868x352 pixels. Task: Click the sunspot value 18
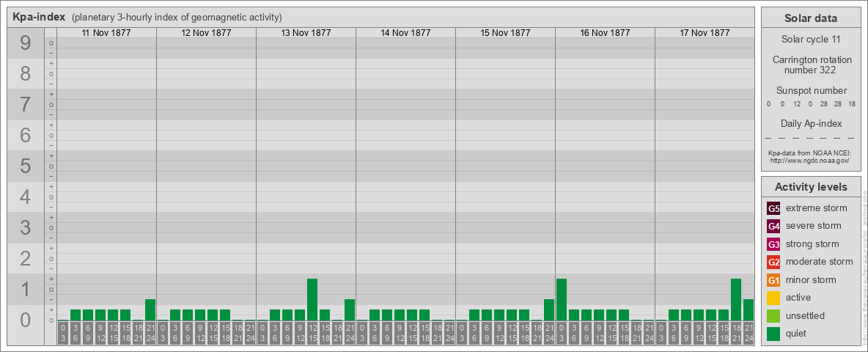852,104
